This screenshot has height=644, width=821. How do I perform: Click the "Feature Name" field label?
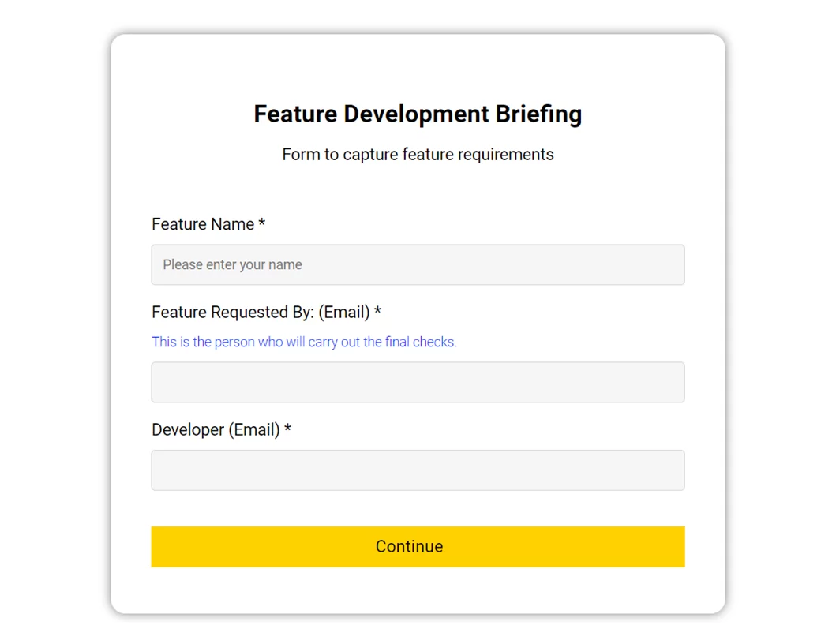click(x=203, y=224)
